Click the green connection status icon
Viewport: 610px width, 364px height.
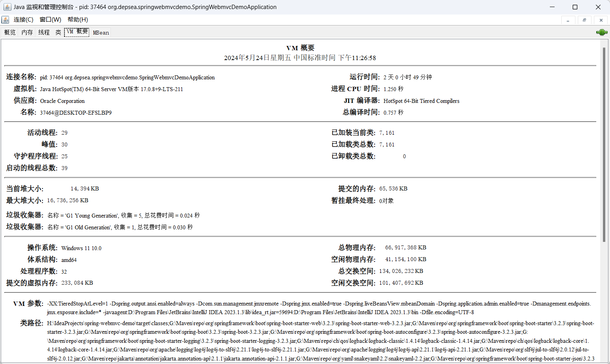coord(601,32)
